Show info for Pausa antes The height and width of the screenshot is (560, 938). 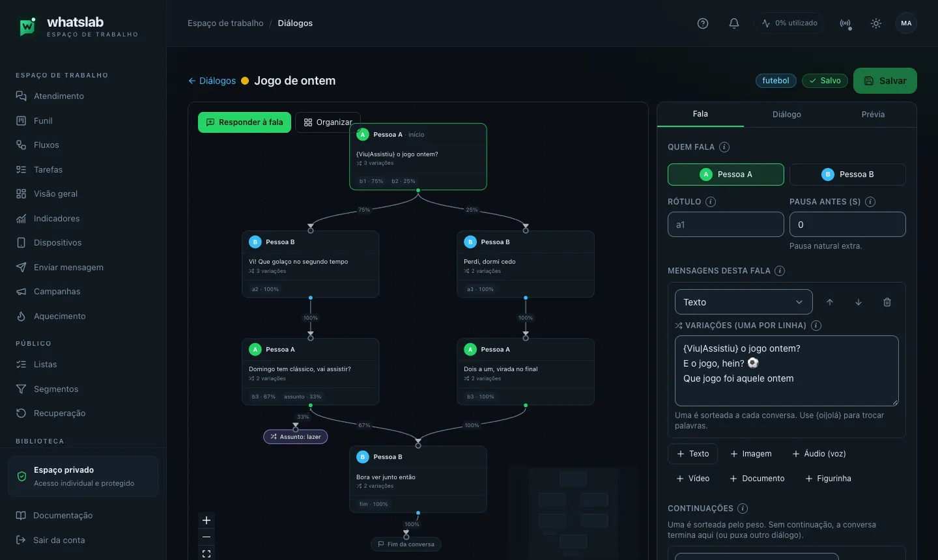point(870,202)
